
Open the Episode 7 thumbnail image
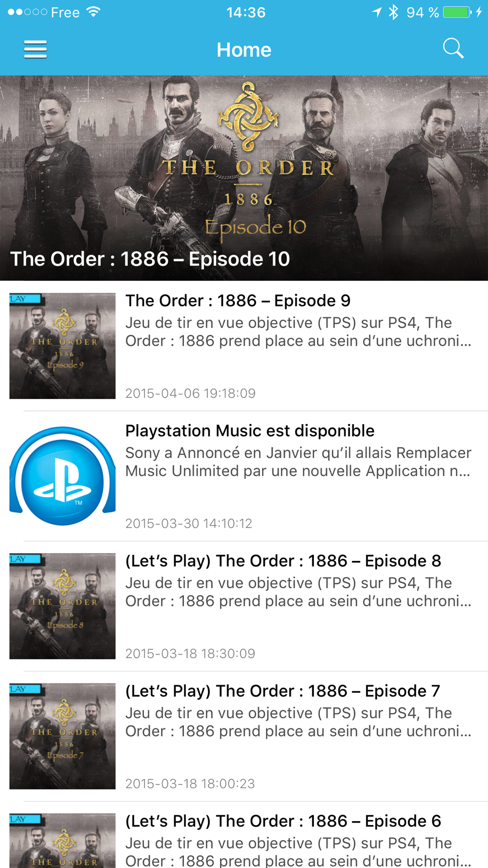pyautogui.click(x=62, y=736)
